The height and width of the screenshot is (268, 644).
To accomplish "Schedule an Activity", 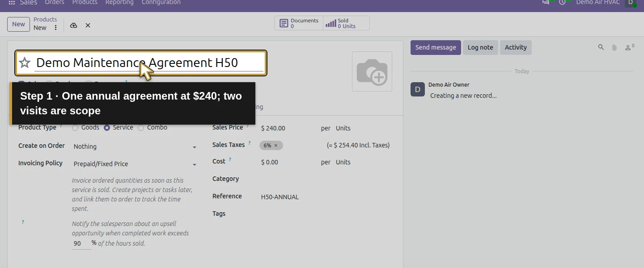I will coord(516,47).
